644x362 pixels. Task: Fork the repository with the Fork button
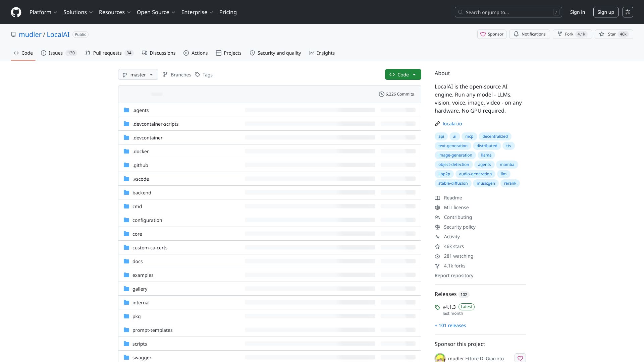pos(572,34)
